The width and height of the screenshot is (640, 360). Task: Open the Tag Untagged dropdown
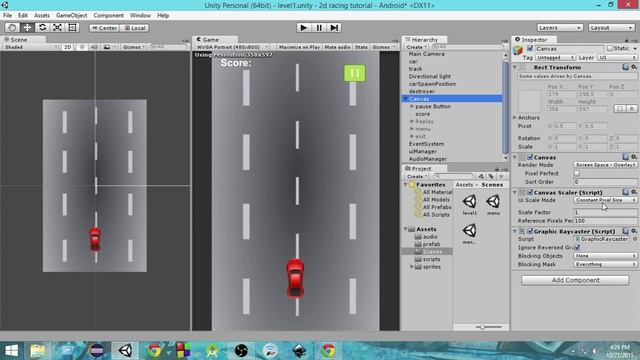click(x=555, y=58)
